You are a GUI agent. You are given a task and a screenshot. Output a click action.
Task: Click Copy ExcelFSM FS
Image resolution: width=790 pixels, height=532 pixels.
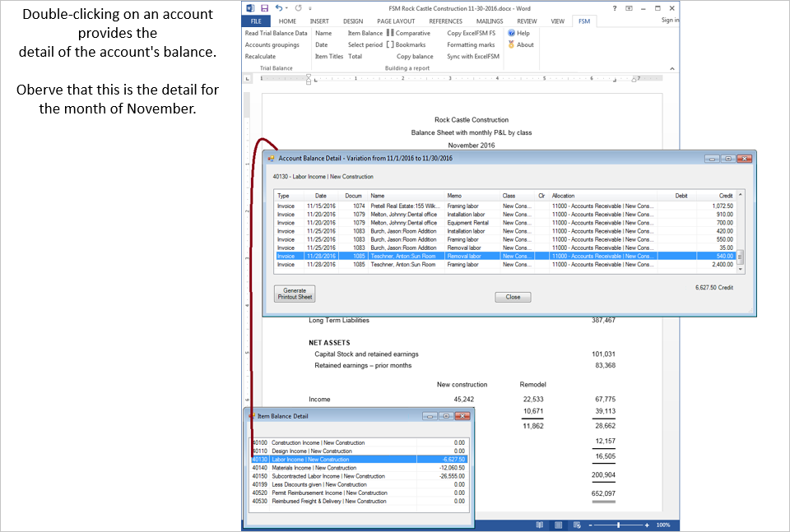tap(471, 33)
